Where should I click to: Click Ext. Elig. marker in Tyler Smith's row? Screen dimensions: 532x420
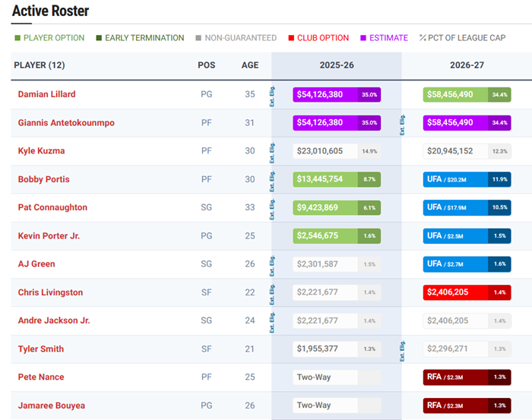point(402,351)
